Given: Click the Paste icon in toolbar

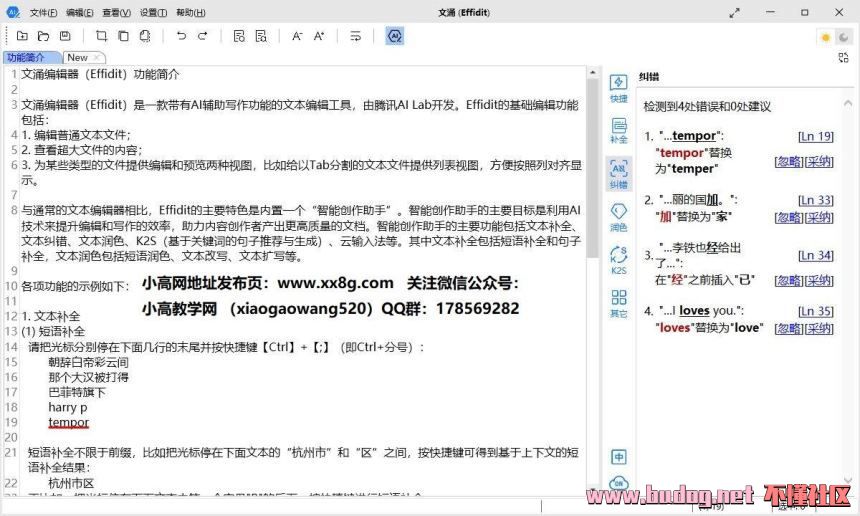Looking at the screenshot, I should [x=145, y=36].
